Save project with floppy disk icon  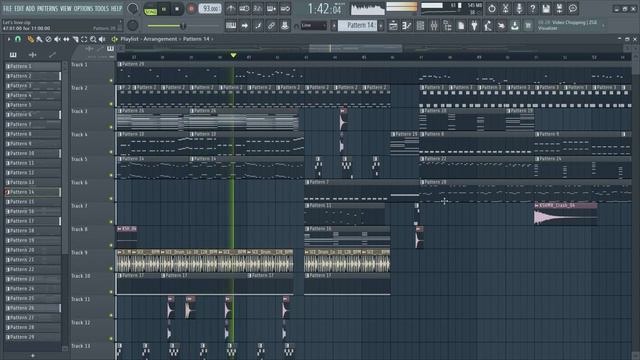tap(546, 8)
